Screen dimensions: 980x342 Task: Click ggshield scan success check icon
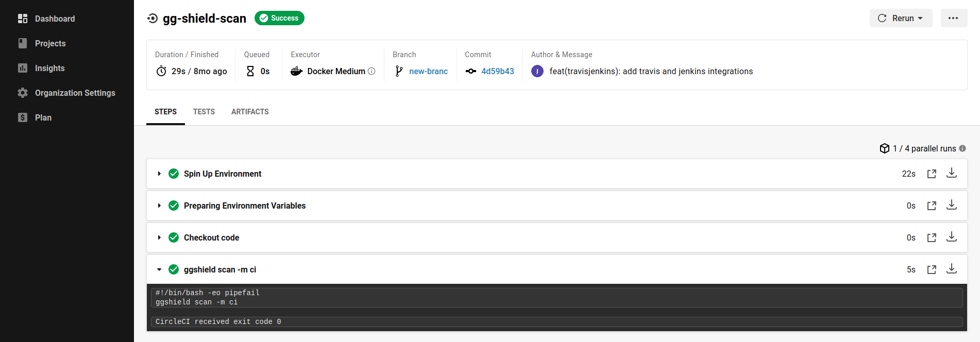point(174,269)
